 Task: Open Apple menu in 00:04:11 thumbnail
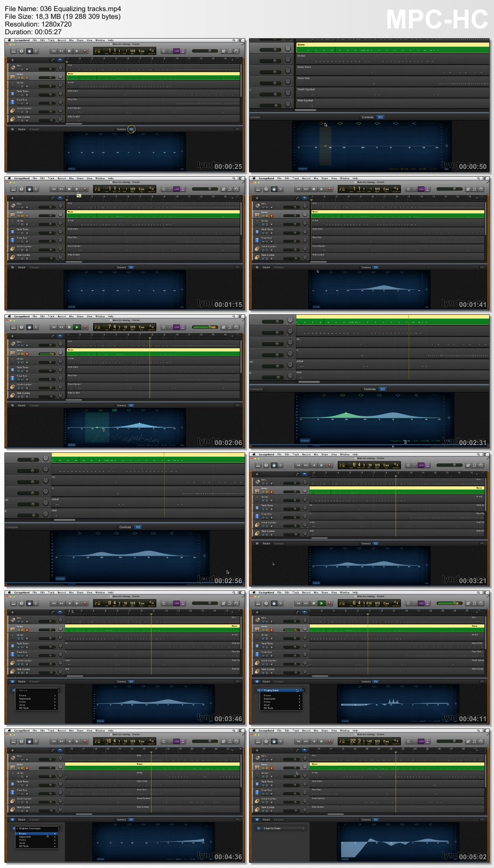tap(253, 592)
